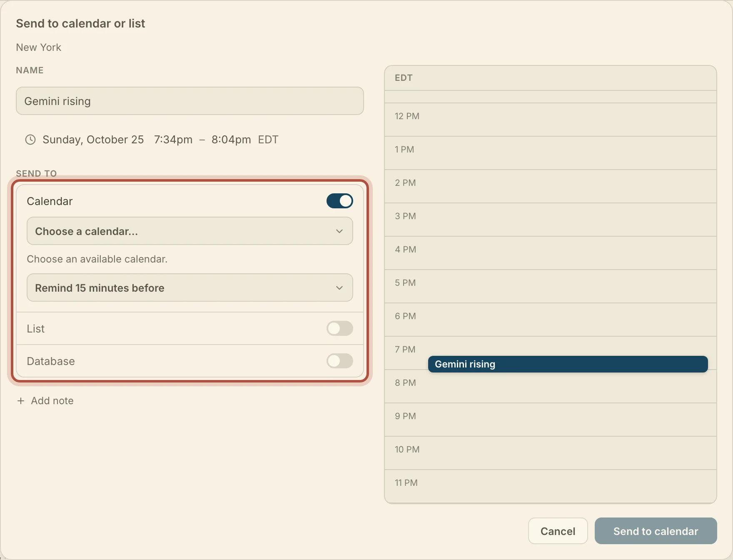Click the Send to calendar button
Image resolution: width=733 pixels, height=560 pixels.
(x=656, y=531)
